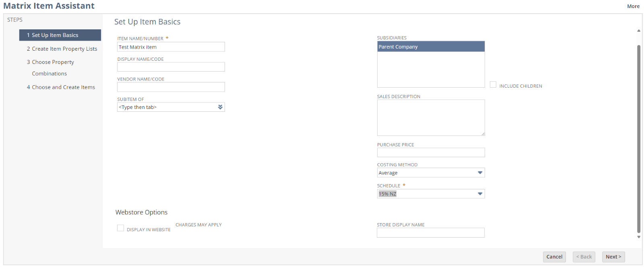Open the Subitem Of double-arrow dropdown
Viewport: 644px width, 275px height.
pyautogui.click(x=220, y=107)
